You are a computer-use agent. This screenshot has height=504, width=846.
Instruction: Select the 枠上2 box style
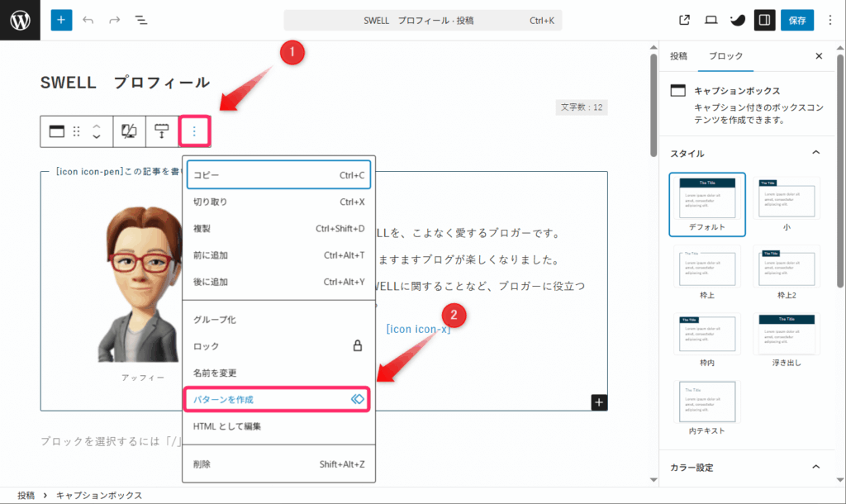[787, 273]
